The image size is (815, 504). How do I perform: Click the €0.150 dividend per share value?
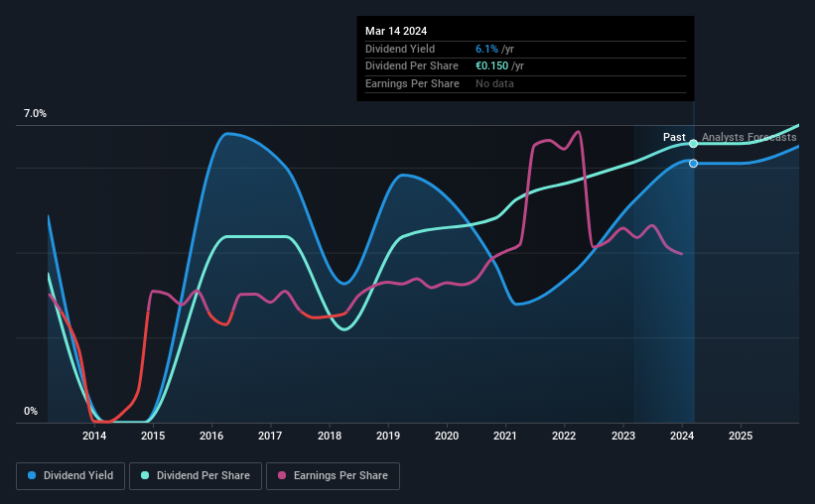[x=491, y=66]
